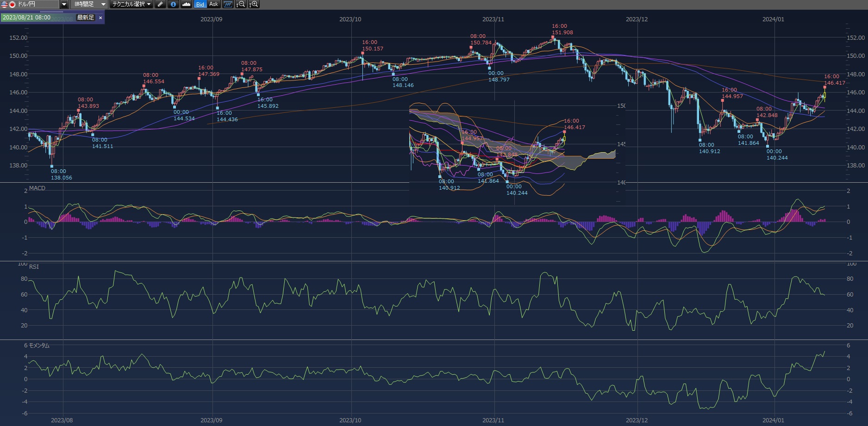
Task: Open the drawing pencil tool
Action: click(160, 4)
